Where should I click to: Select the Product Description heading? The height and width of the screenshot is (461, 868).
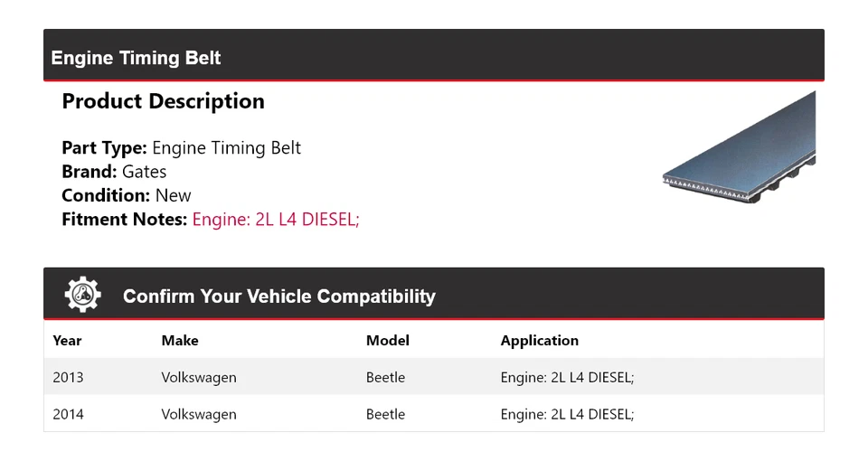tap(163, 101)
